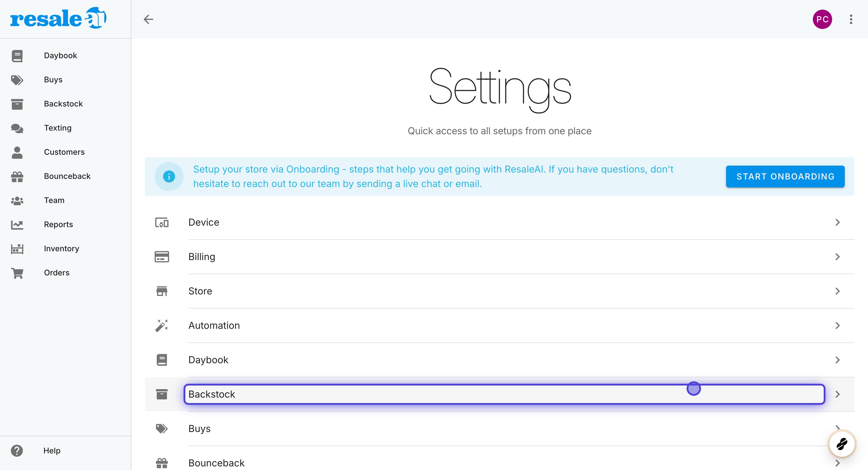Click the Texting sidebar chat bubbles icon
This screenshot has width=868, height=470.
pyautogui.click(x=17, y=128)
